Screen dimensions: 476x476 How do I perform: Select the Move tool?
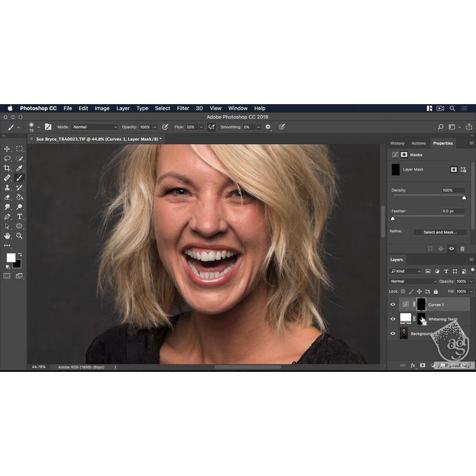8,149
